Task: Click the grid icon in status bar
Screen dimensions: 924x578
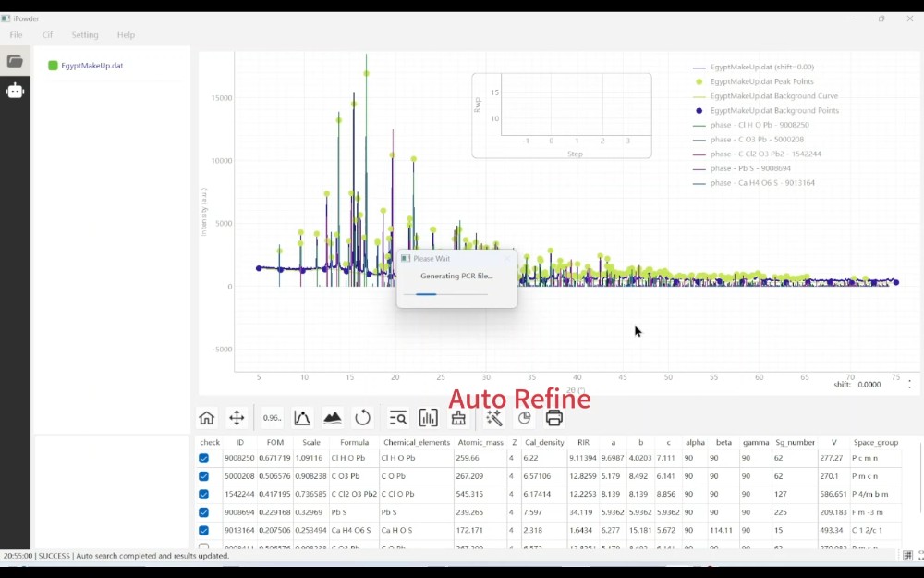Action: click(907, 555)
